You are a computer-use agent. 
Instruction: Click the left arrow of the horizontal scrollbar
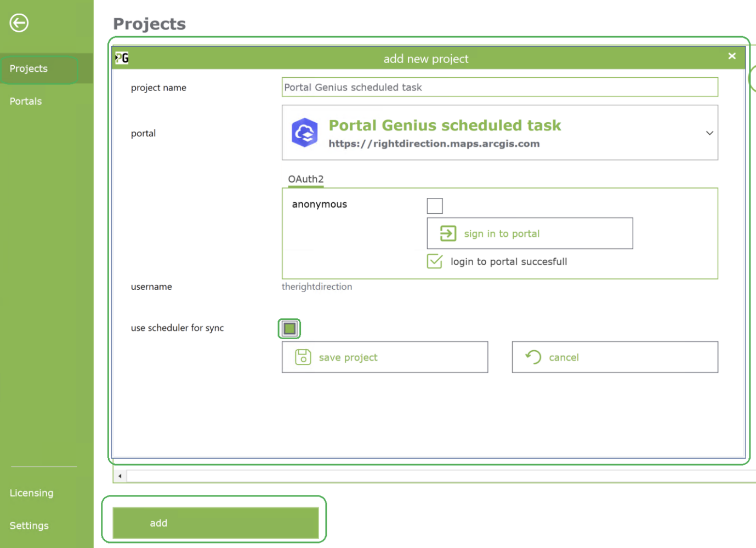tap(120, 476)
